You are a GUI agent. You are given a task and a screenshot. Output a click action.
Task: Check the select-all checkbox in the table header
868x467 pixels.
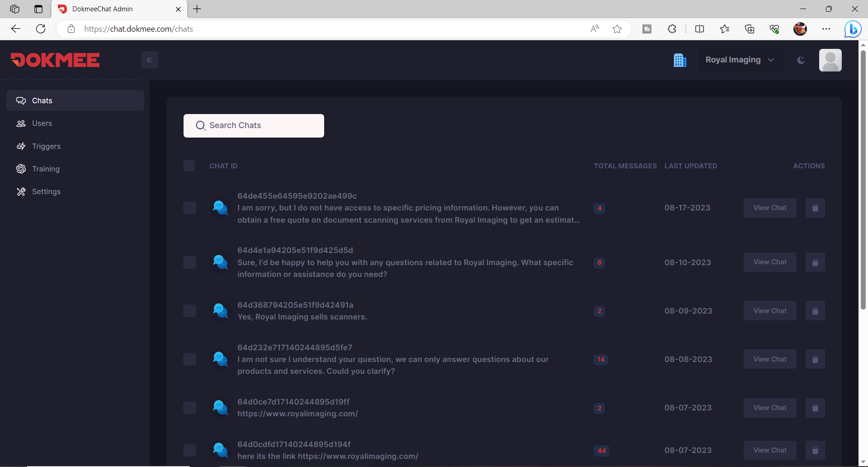pyautogui.click(x=189, y=166)
